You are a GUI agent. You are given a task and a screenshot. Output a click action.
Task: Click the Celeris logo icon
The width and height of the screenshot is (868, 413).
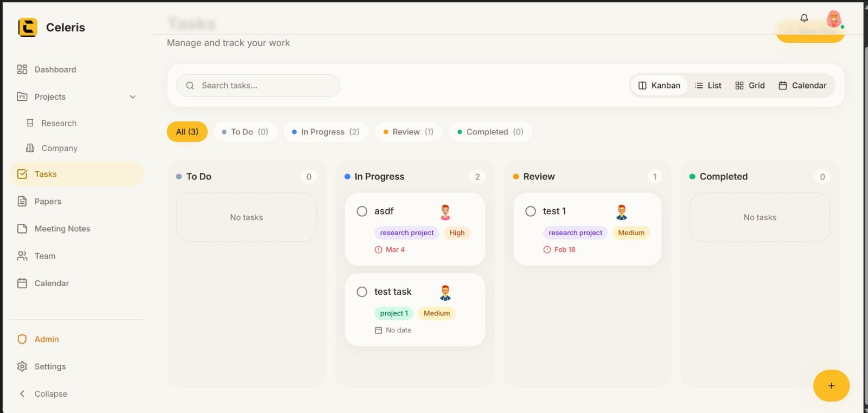point(28,27)
